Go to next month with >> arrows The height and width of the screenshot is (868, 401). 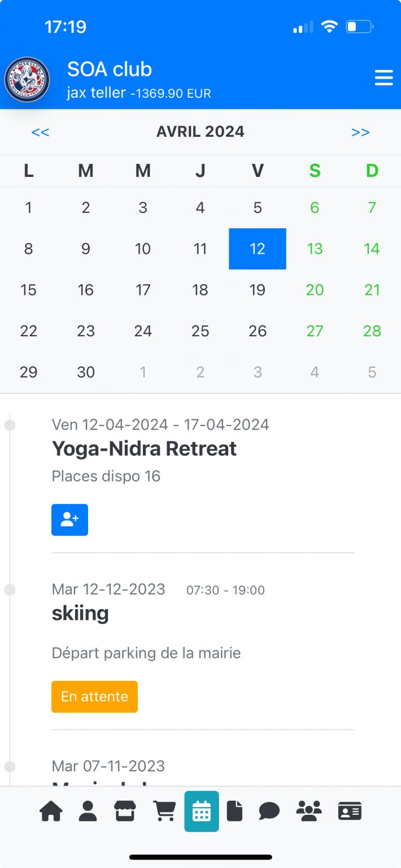pos(360,132)
